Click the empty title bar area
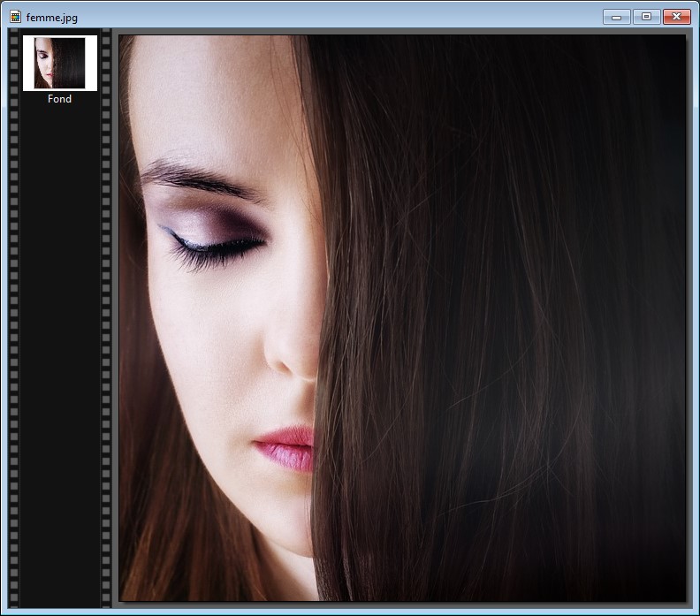 336,17
